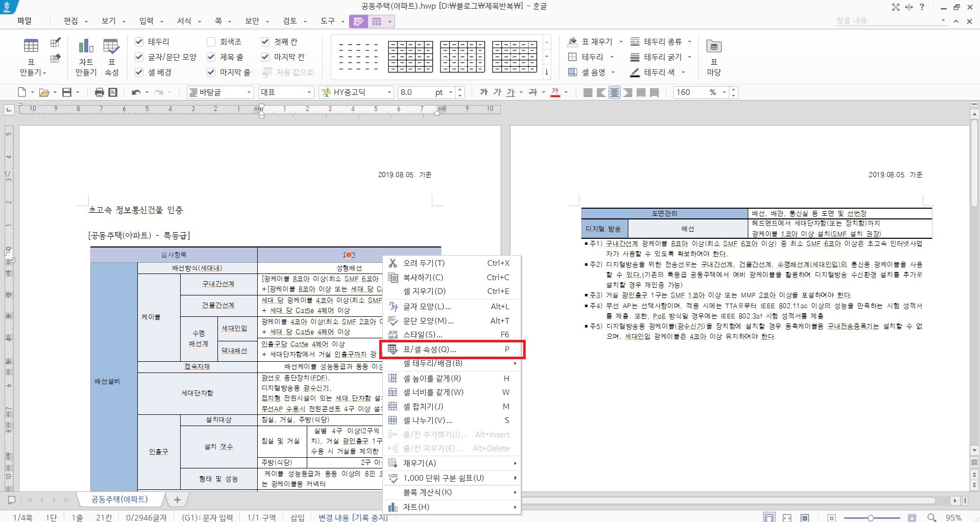This screenshot has height=522, width=980.
Task: Click the 표 속성 ribbon icon
Action: click(x=111, y=46)
